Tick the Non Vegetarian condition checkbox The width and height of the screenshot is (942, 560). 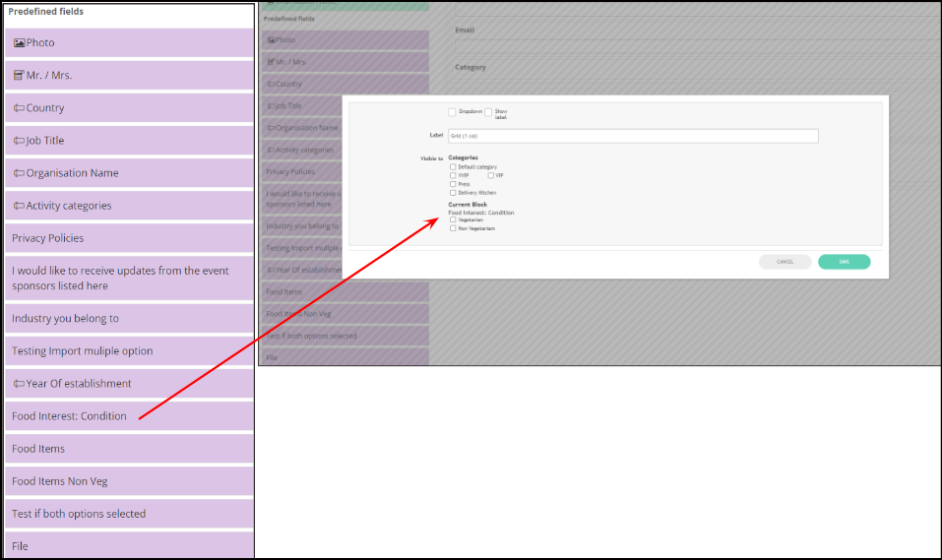pyautogui.click(x=453, y=228)
